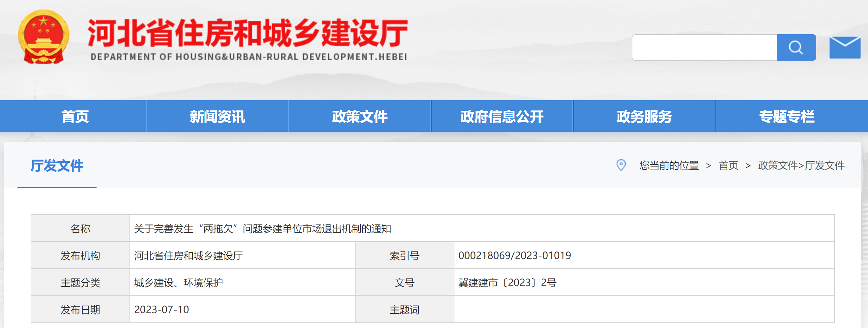Click document number 冀建建市〔2023〕2号
Viewport: 868px width, 328px height.
pyautogui.click(x=507, y=283)
